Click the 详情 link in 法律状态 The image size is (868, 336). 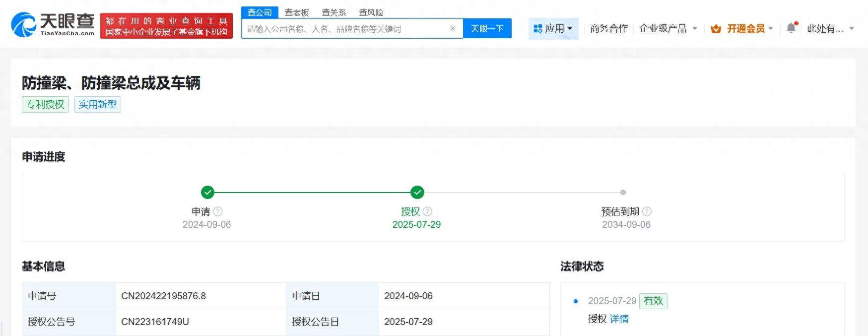(619, 319)
